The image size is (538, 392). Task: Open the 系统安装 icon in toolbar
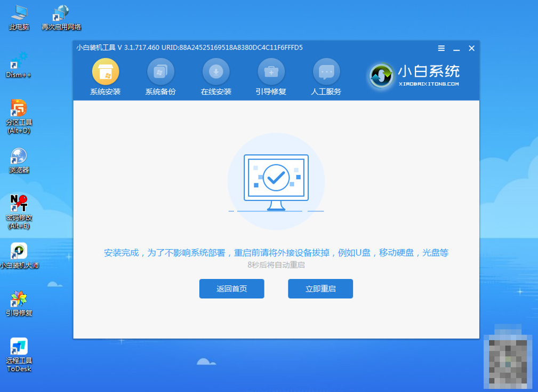(x=106, y=71)
